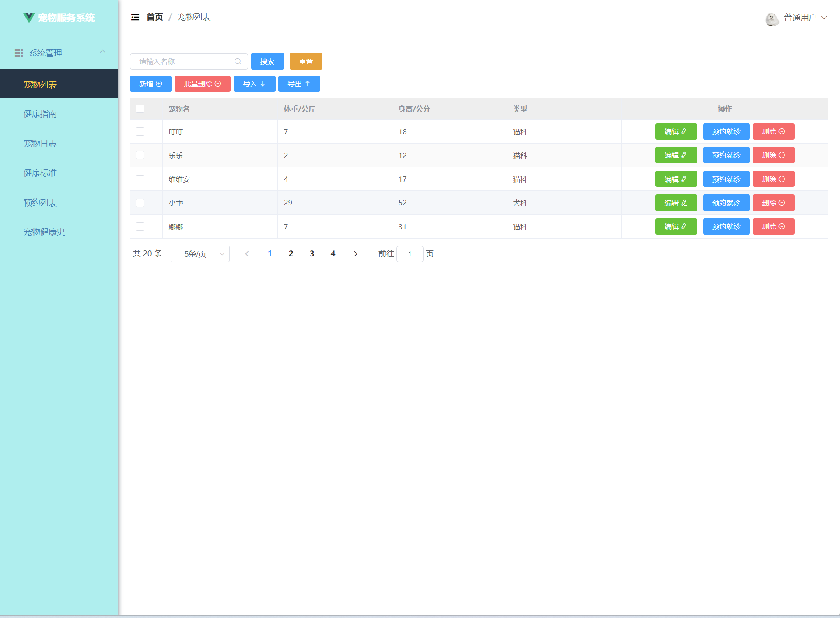This screenshot has height=618, width=840.
Task: Delete the 娜娜 row with 删除
Action: pos(773,227)
